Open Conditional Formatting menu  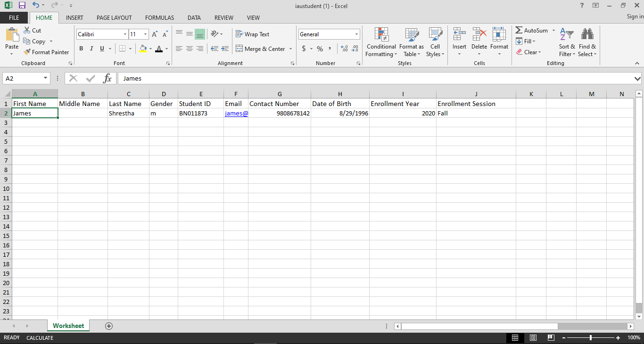[381, 42]
